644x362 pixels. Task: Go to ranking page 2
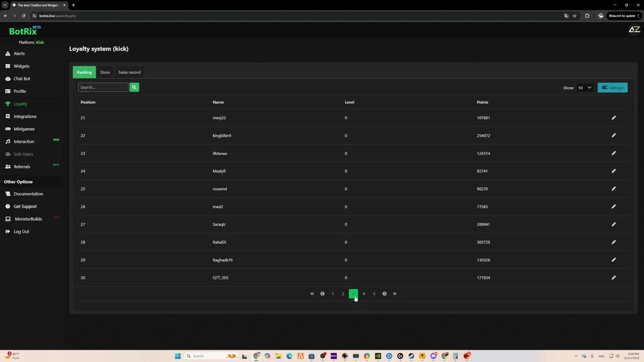(x=343, y=294)
